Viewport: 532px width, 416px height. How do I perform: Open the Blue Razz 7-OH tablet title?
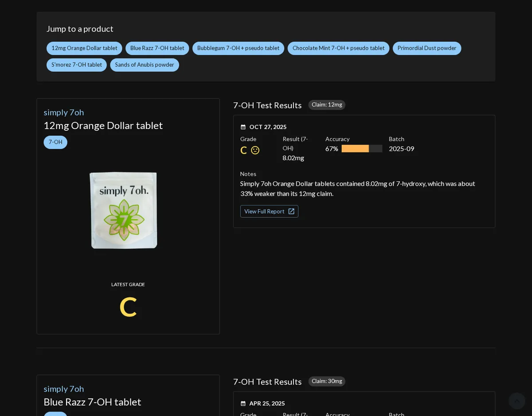coord(92,402)
